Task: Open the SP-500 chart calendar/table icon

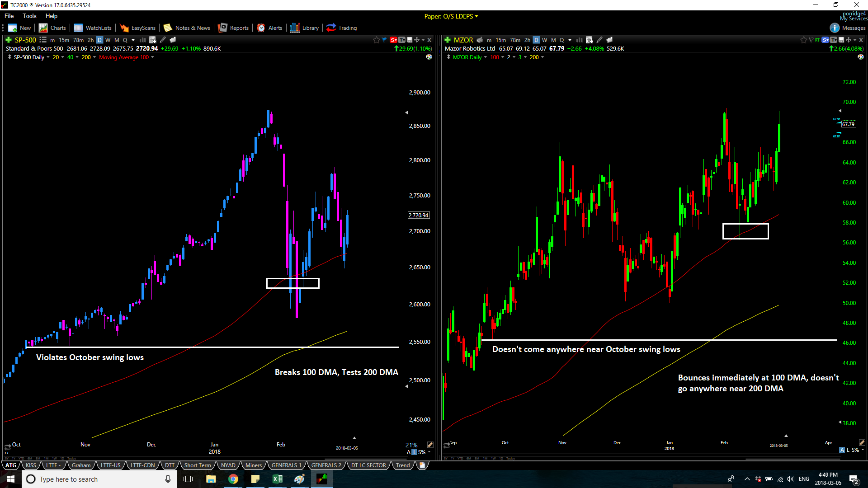Action: (153, 40)
